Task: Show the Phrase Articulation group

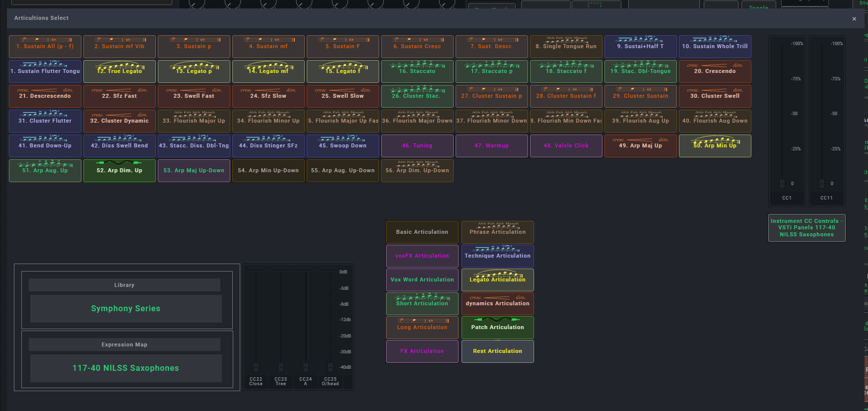Action: 498,232
